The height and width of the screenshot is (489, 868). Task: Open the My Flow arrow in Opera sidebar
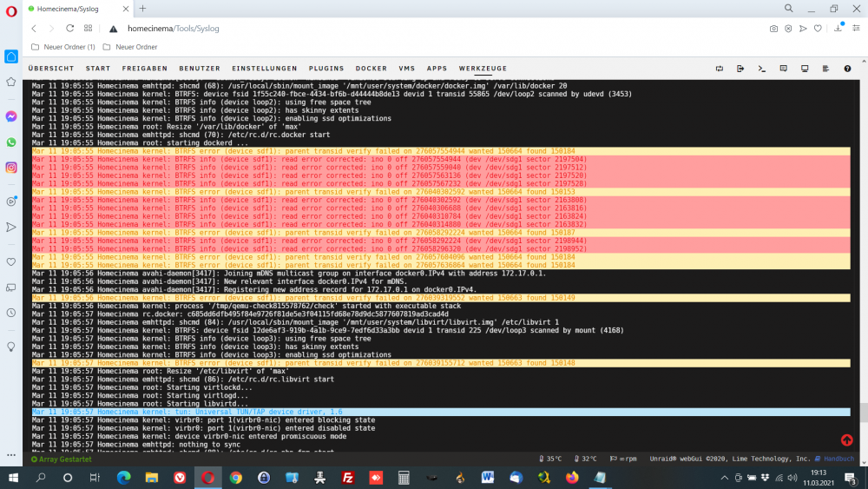point(11,227)
